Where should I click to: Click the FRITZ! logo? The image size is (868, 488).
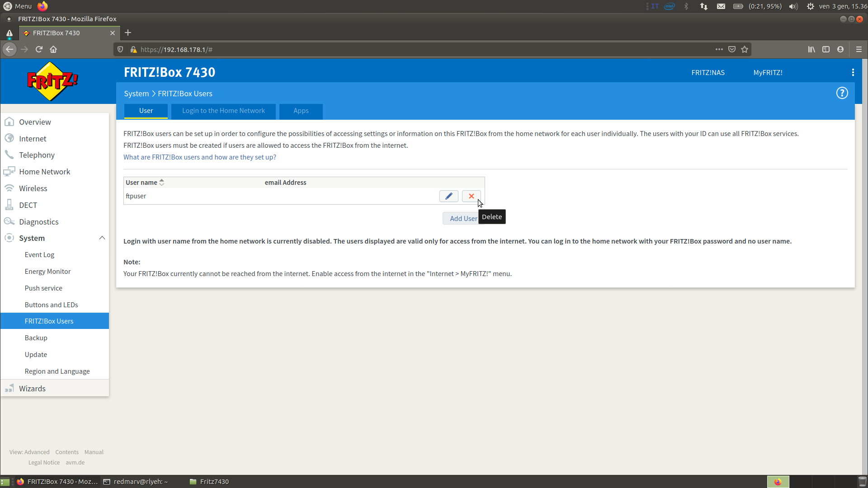click(53, 81)
